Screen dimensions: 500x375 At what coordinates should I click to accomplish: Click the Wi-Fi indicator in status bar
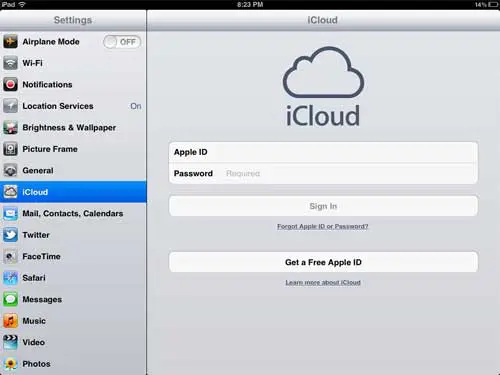[x=22, y=5]
